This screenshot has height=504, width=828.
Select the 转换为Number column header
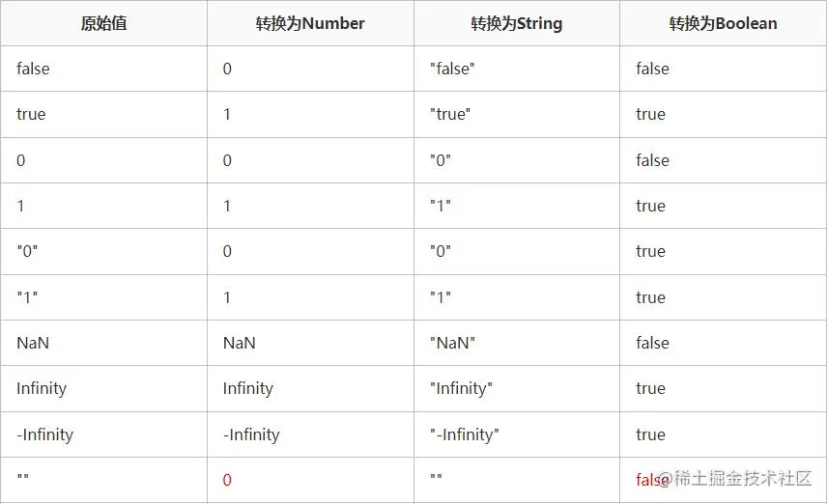click(x=310, y=23)
